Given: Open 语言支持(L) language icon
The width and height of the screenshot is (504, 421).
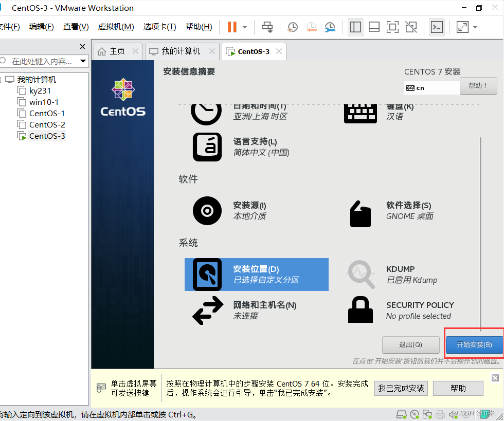Looking at the screenshot, I should [x=207, y=147].
